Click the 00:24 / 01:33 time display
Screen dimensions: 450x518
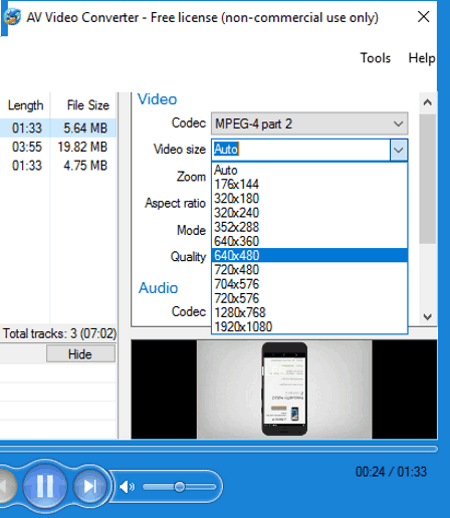[391, 472]
